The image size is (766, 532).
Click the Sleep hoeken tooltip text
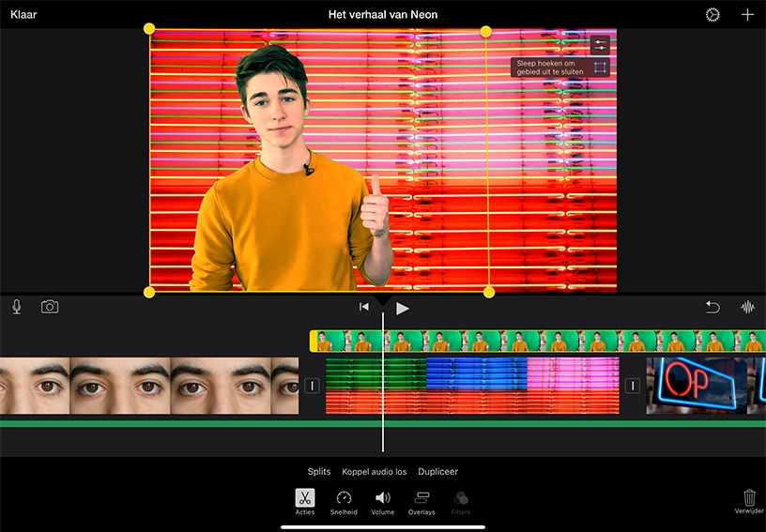pos(550,68)
